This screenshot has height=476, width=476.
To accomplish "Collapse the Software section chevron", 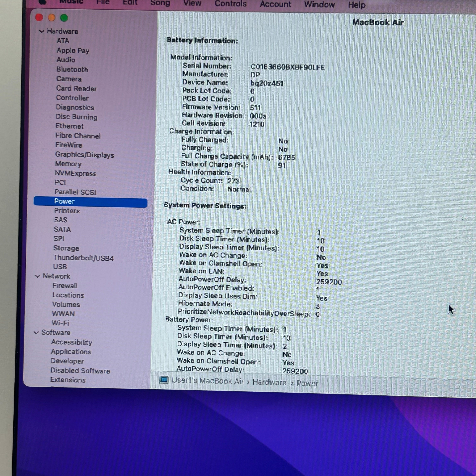I will coord(36,333).
